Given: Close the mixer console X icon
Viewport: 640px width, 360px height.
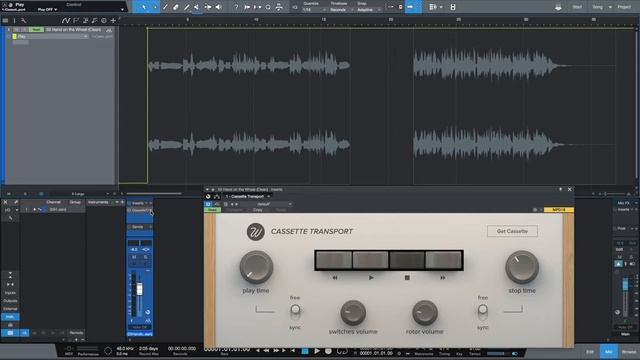Looking at the screenshot, I should (5, 202).
